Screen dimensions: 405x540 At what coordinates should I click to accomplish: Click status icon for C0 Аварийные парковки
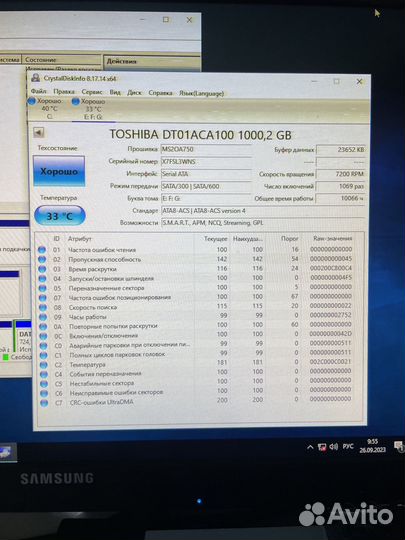pyautogui.click(x=43, y=346)
